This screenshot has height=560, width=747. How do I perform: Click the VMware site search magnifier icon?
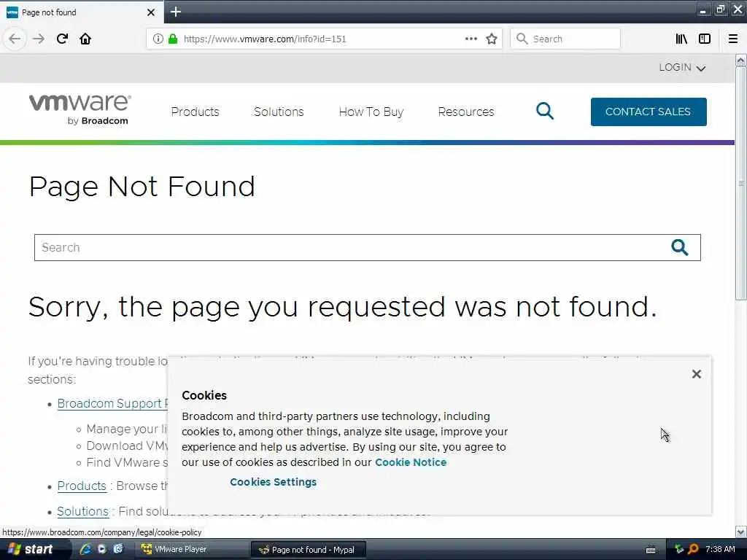coord(544,112)
